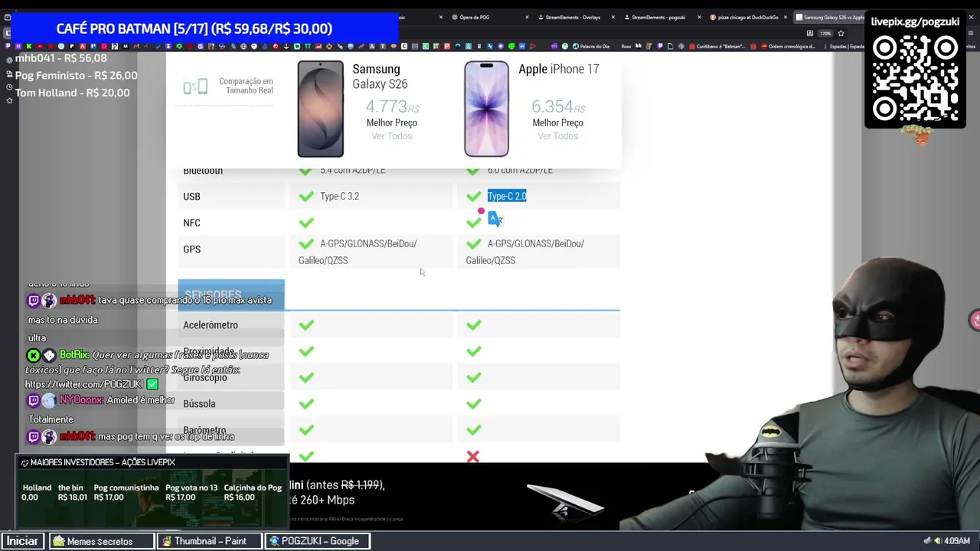The image size is (980, 551).
Task: Bookmark this page with the star icon
Action: coord(841,34)
